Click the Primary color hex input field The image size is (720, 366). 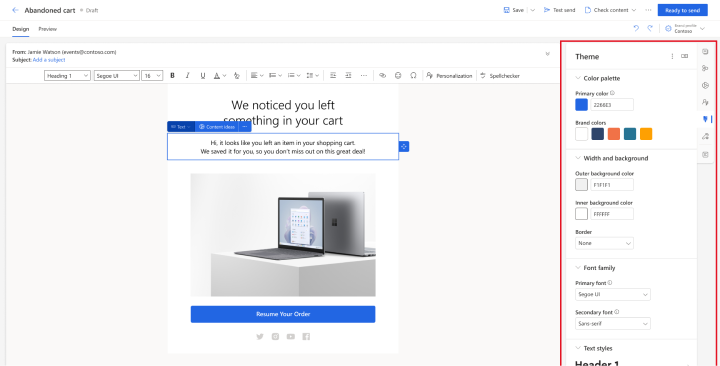(x=612, y=105)
